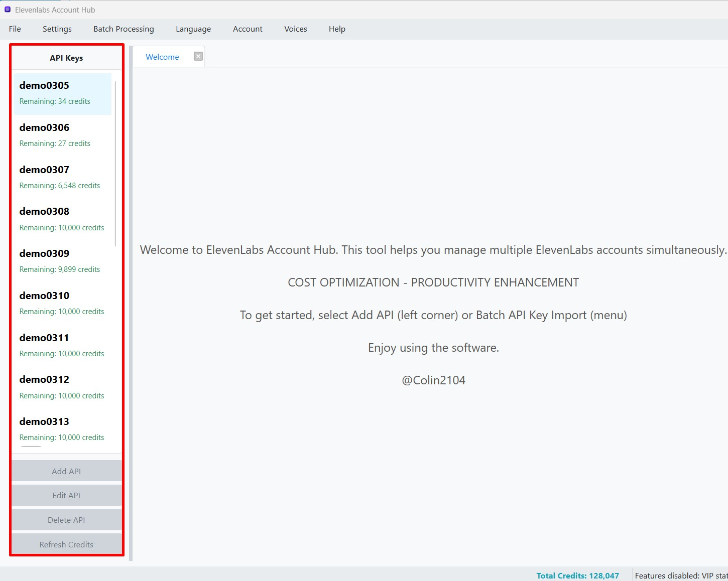Click the 'Remaining: 34 credits' text
This screenshot has width=728, height=581.
coord(55,101)
